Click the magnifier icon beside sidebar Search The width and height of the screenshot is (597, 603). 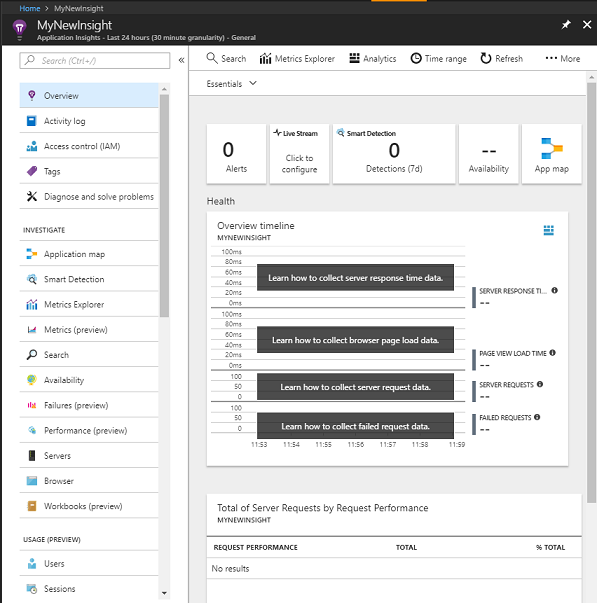click(x=32, y=355)
